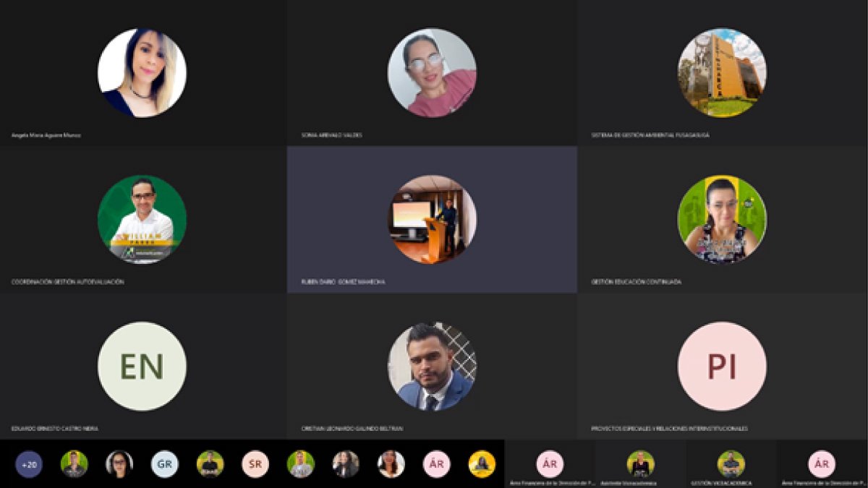
Task: Open Cristian Leonardo Galindo Beltran's profile picture
Action: pos(432,367)
